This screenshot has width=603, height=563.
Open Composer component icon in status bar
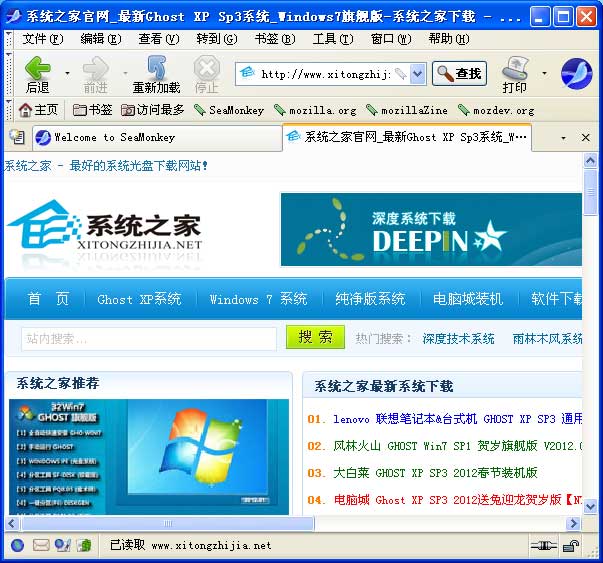63,545
